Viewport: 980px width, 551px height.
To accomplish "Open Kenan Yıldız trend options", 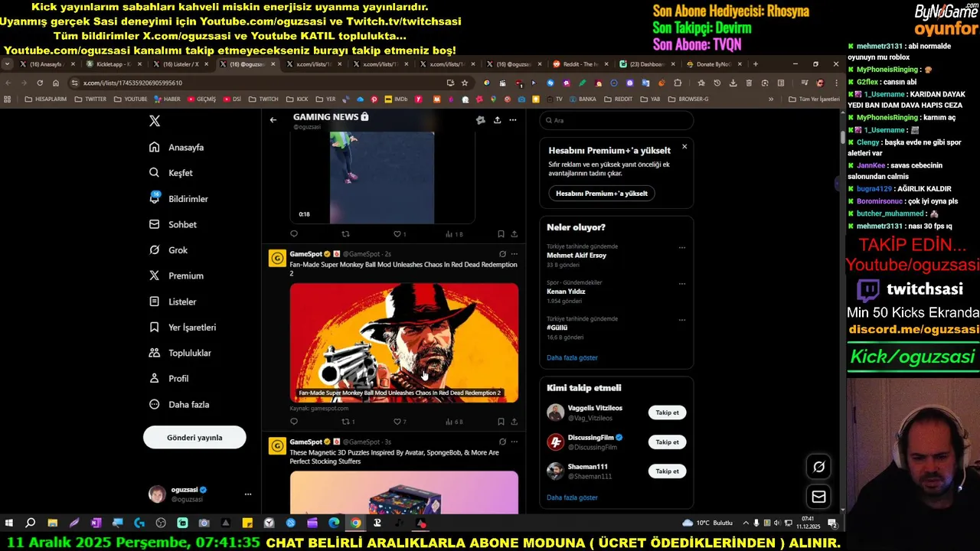I will (681, 284).
